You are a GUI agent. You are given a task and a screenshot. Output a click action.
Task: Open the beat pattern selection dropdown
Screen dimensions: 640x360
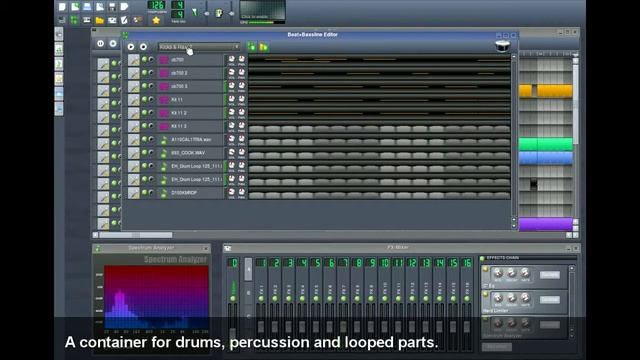[x=199, y=47]
